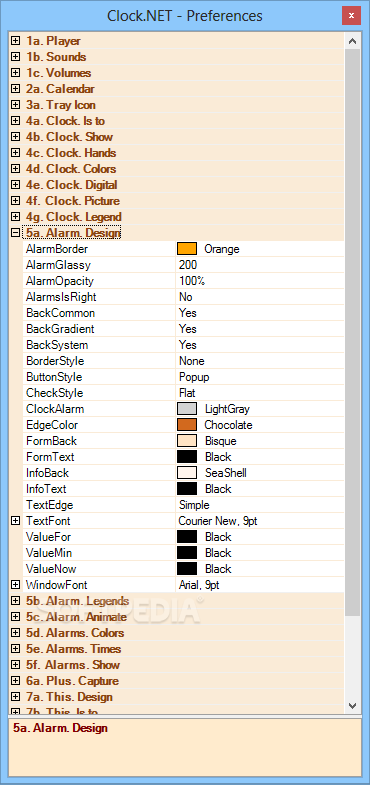
Task: Expand the 4d. Clock. Colors category
Action: (16, 169)
